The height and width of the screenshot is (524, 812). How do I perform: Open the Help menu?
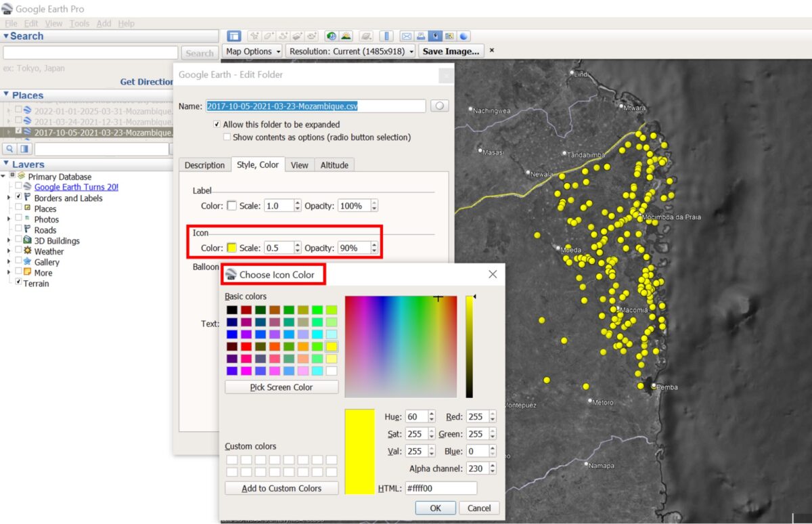click(126, 24)
